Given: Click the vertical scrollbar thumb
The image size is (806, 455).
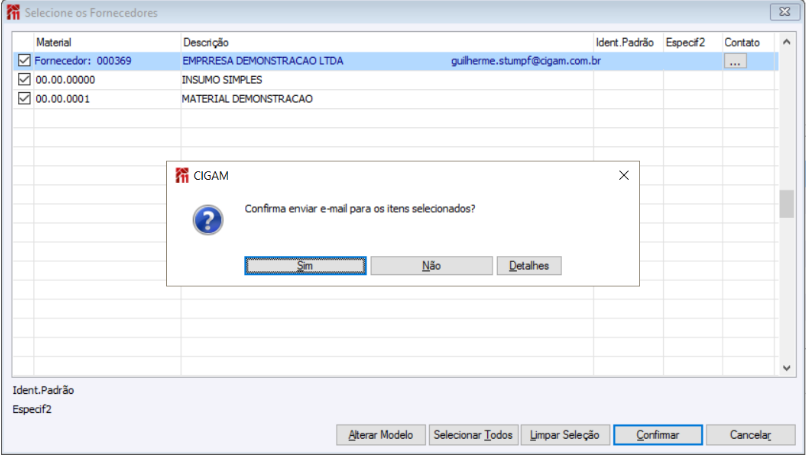Looking at the screenshot, I should pyautogui.click(x=786, y=204).
